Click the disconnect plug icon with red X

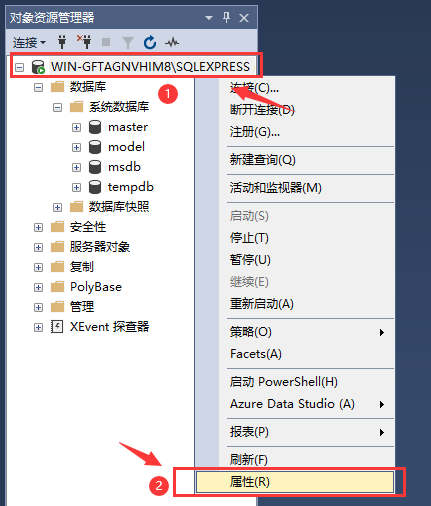(84, 42)
